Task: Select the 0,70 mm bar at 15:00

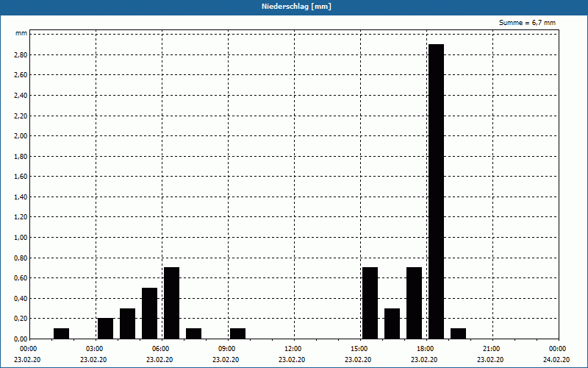Action: 370,303
